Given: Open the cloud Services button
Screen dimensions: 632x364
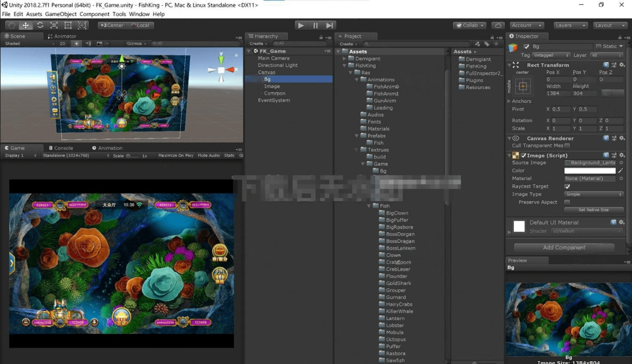Looking at the screenshot, I should coord(498,25).
